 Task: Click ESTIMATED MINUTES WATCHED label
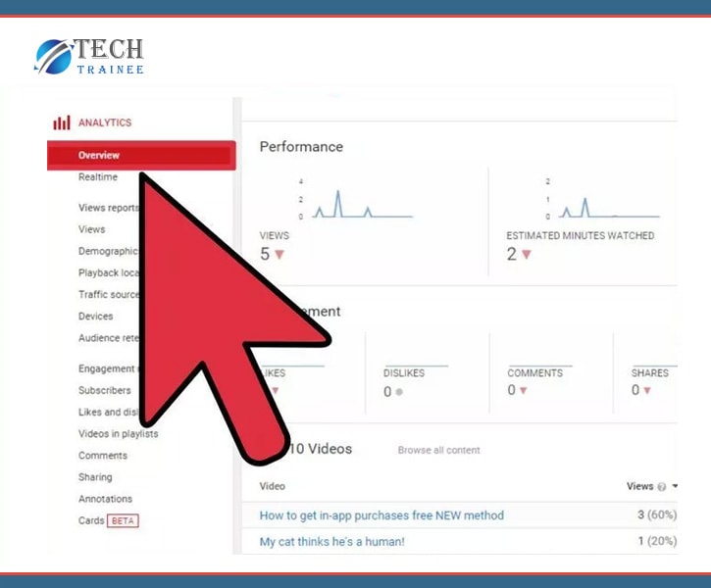coord(581,235)
